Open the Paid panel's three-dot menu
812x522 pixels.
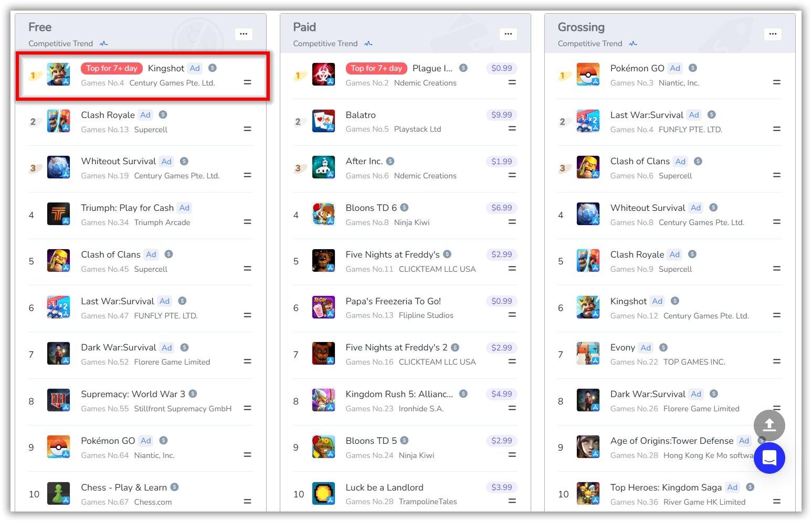508,34
